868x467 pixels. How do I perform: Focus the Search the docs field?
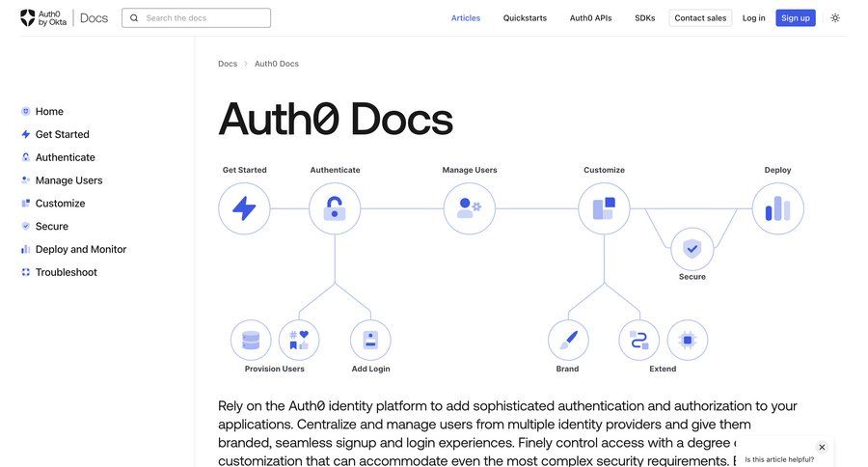197,17
